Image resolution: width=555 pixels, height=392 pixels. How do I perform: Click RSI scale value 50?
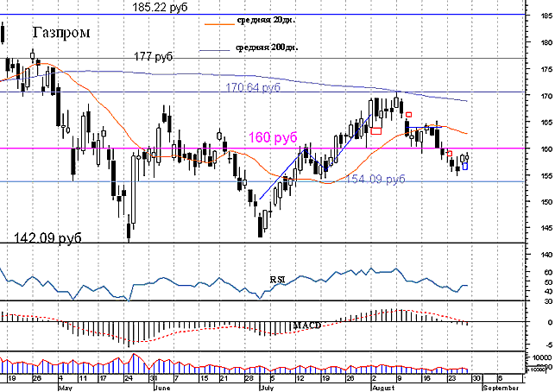(x=548, y=282)
